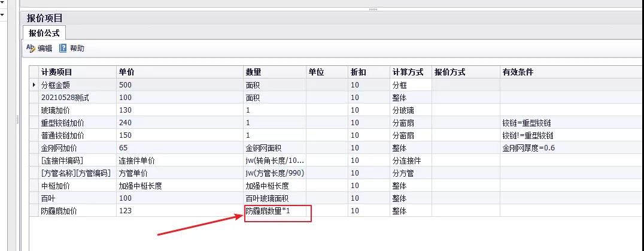644x251 pixels.
Task: Click the 有效条件 column header
Action: [x=518, y=72]
